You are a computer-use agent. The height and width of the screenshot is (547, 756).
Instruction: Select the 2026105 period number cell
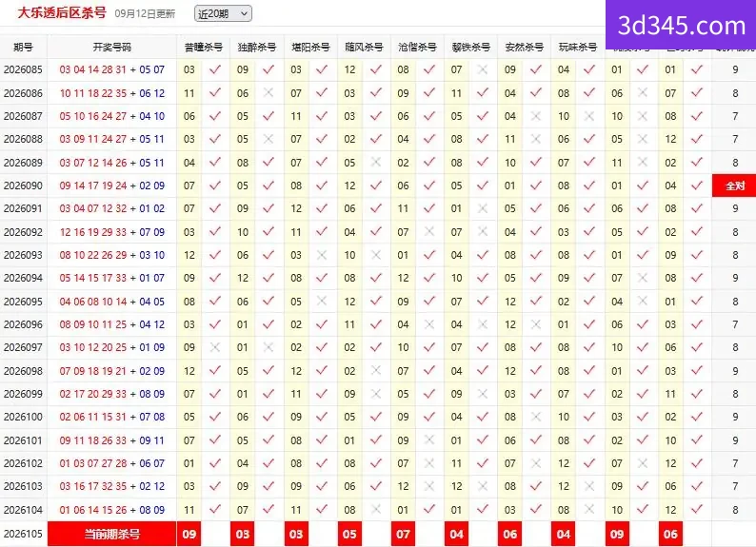pos(23,534)
